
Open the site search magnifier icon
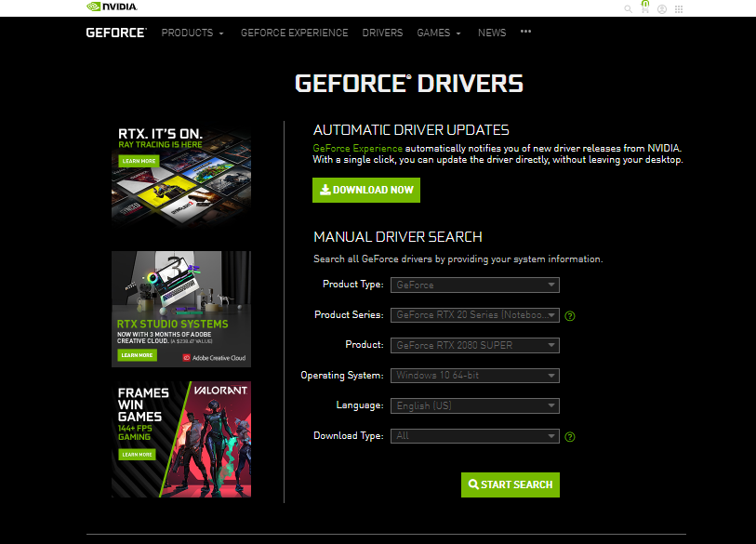[x=628, y=8]
